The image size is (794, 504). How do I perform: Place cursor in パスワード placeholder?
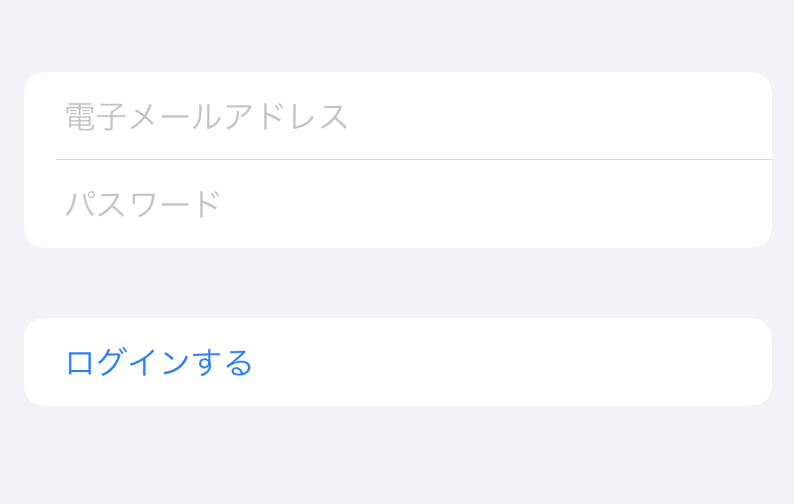click(x=143, y=204)
